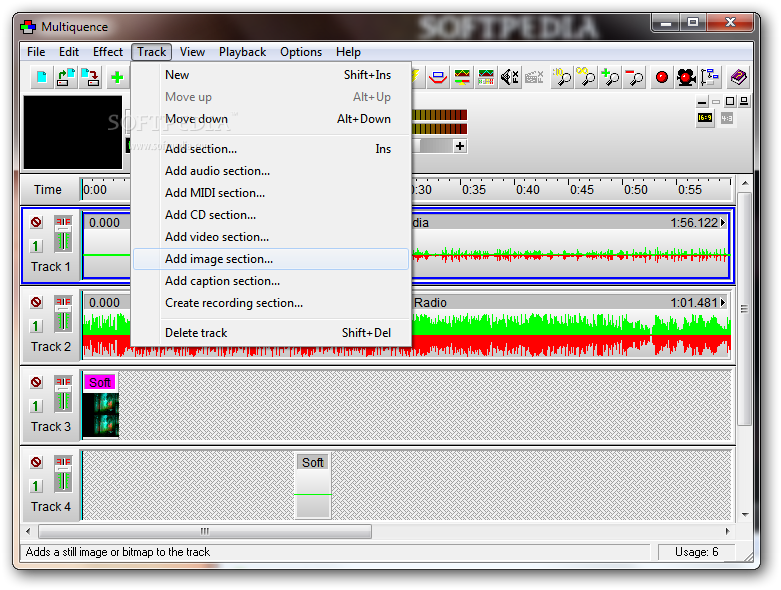The width and height of the screenshot is (781, 590).
Task: Toggle the green 1 button on Track 2
Action: (35, 326)
